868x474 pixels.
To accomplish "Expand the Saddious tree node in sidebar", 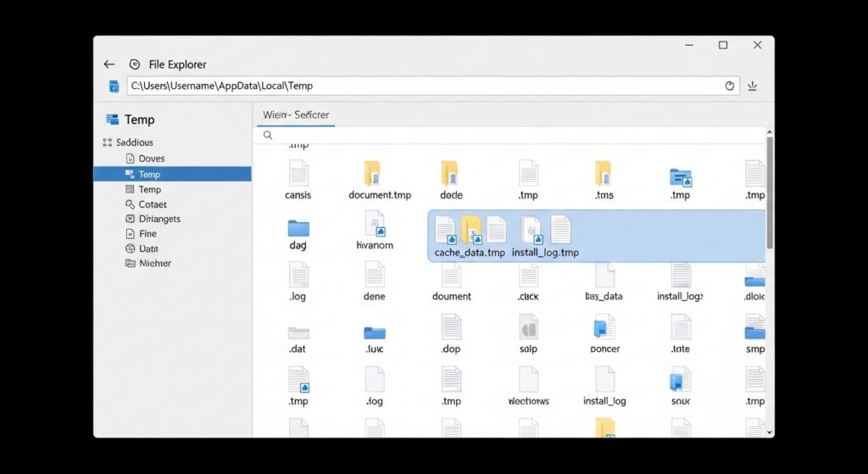I will coord(107,142).
